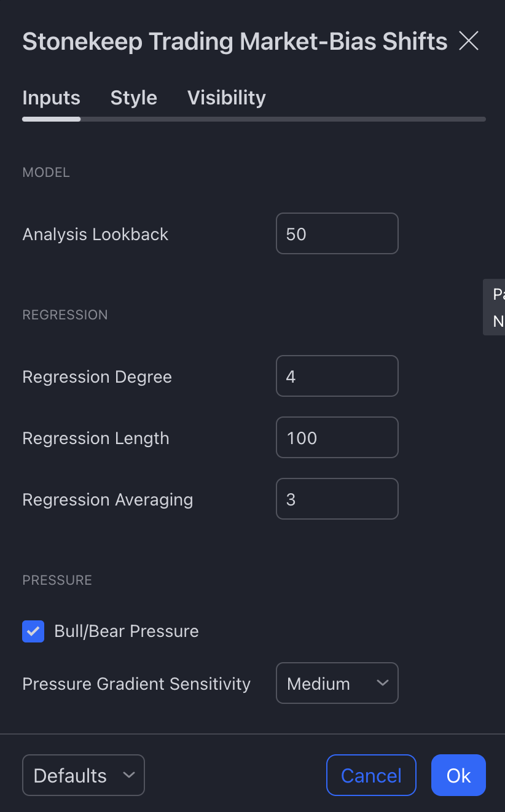Click the chevron arrow in Defaults

(128, 775)
